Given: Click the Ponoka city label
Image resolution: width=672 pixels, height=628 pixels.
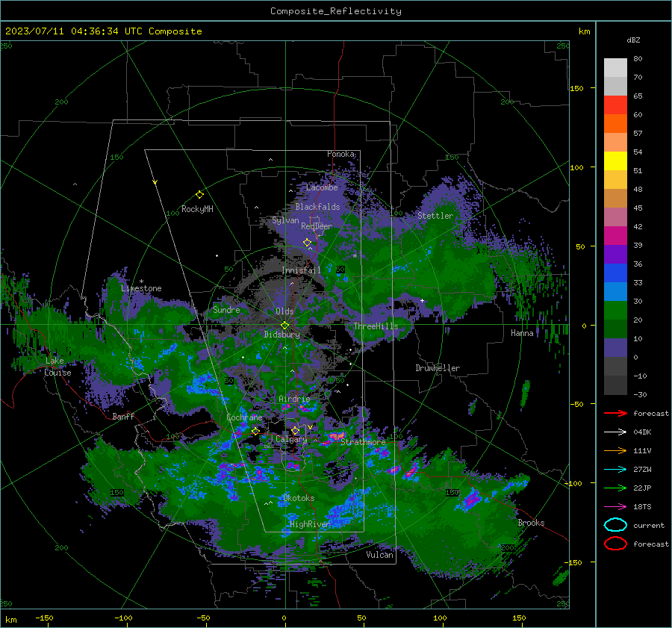Looking at the screenshot, I should (x=340, y=154).
